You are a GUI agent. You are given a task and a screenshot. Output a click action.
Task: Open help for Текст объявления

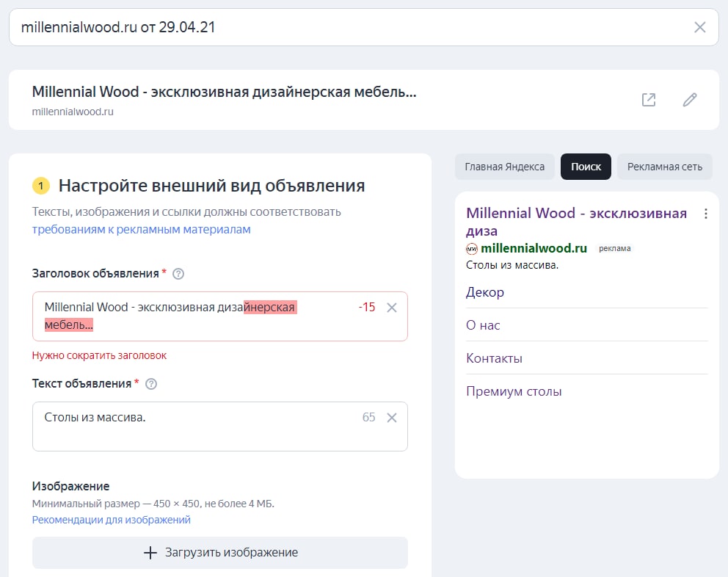click(x=151, y=384)
